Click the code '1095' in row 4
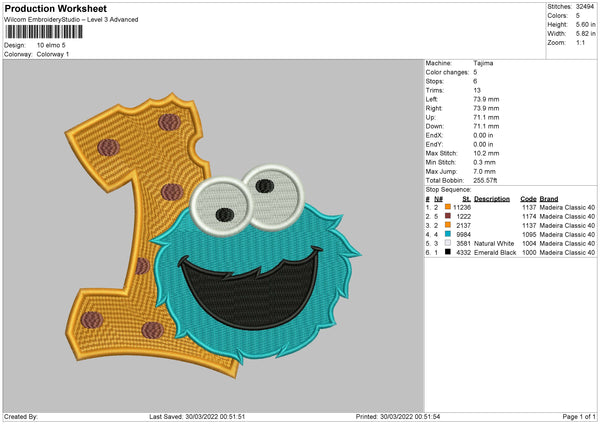Image resolution: width=600 pixels, height=424 pixels. point(529,235)
